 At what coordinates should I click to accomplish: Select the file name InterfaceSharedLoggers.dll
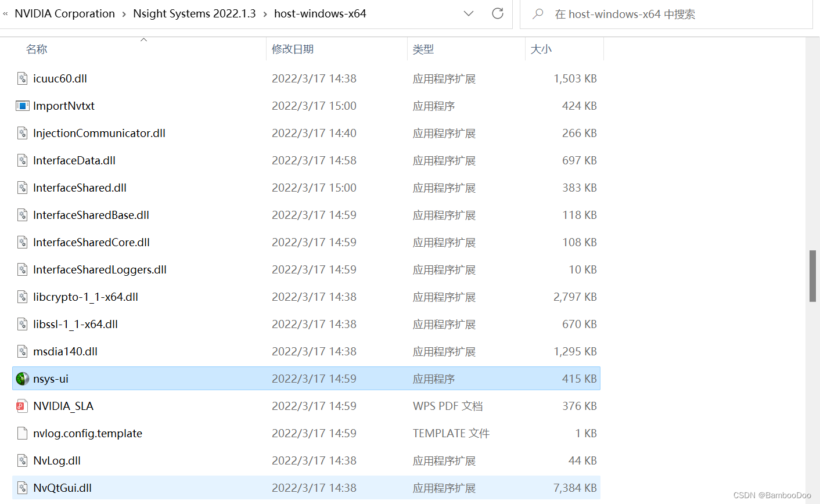[x=100, y=269]
